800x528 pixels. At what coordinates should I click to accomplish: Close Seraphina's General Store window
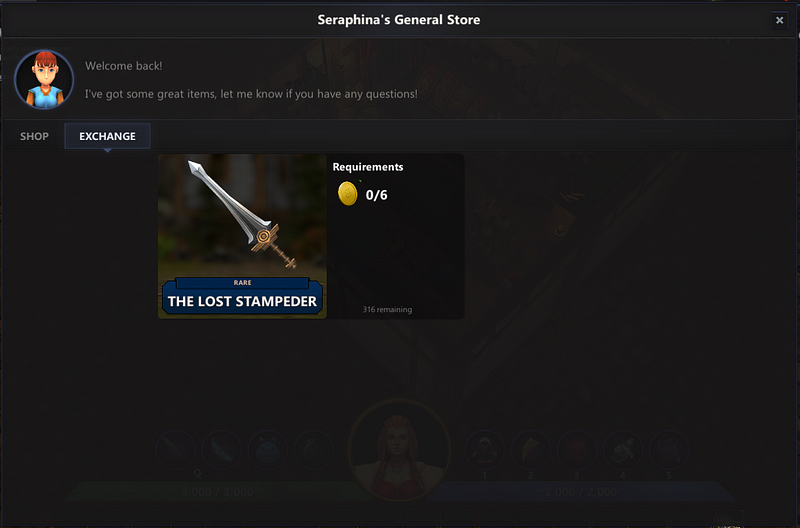pyautogui.click(x=779, y=20)
